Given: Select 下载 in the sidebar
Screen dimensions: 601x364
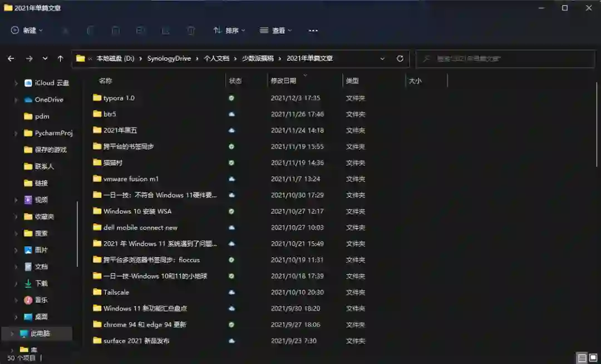Looking at the screenshot, I should (x=36, y=283).
